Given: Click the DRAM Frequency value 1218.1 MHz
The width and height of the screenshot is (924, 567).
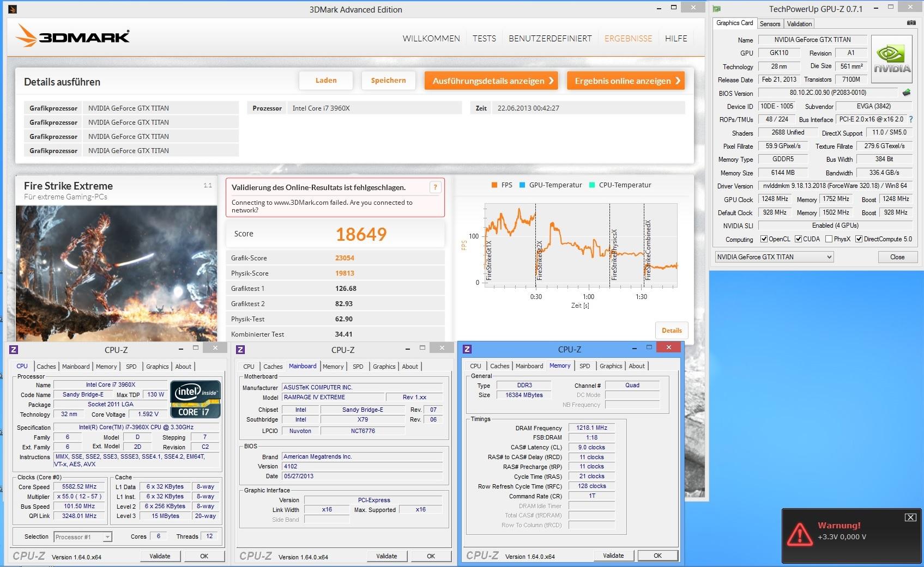Looking at the screenshot, I should 592,428.
